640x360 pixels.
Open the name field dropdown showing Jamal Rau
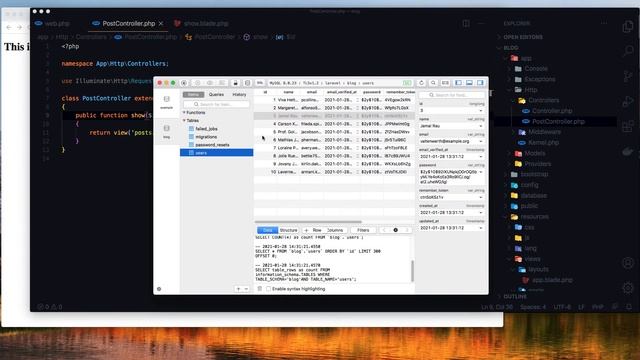[x=481, y=126]
